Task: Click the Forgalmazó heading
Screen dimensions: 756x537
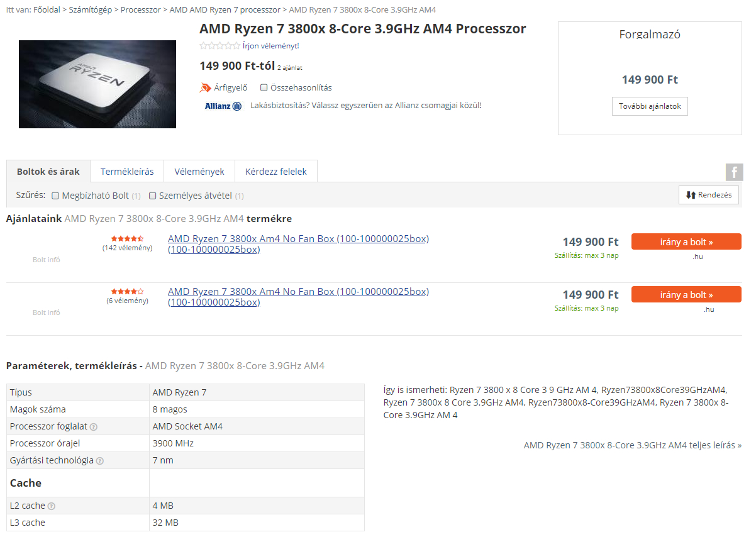Action: click(650, 35)
